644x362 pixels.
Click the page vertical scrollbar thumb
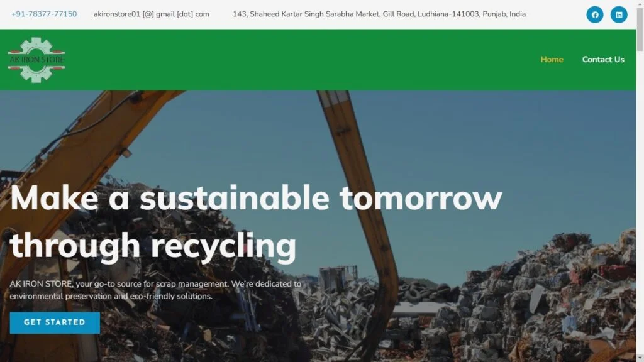(640, 29)
